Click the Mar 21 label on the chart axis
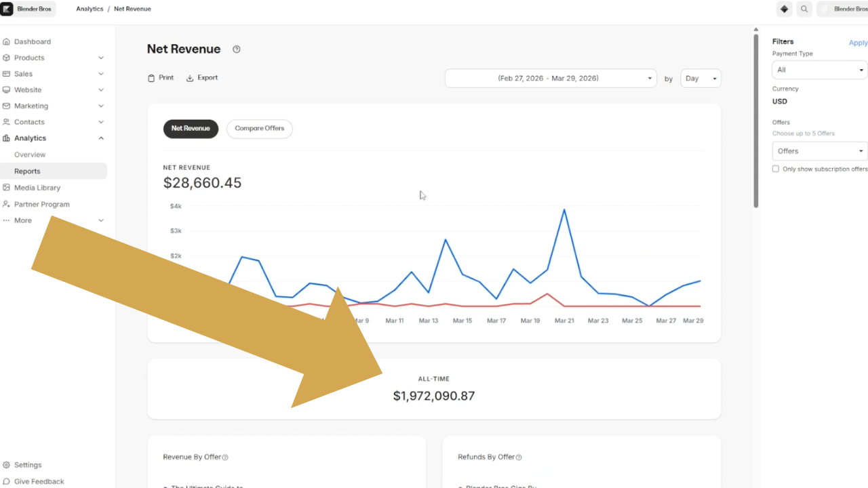868x488 pixels. 564,321
